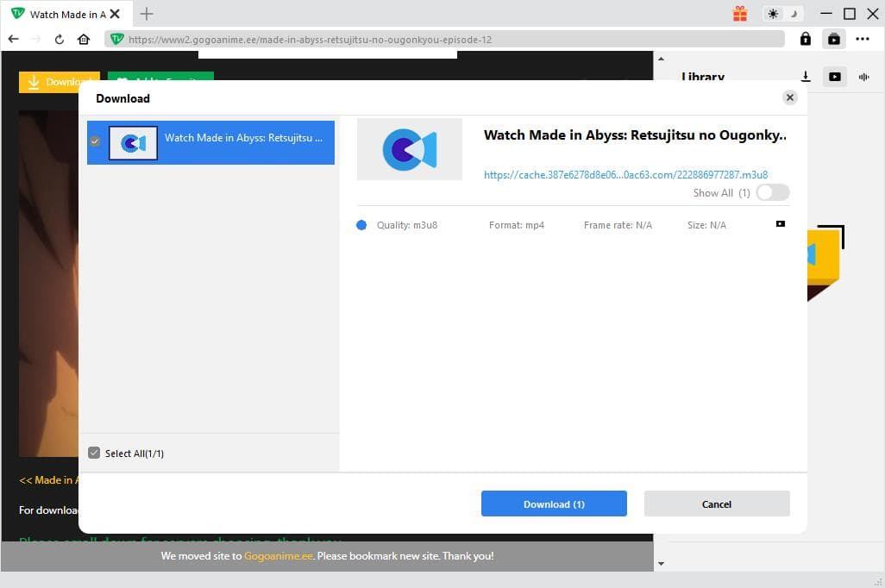Open a new tab with plus button

point(147,14)
